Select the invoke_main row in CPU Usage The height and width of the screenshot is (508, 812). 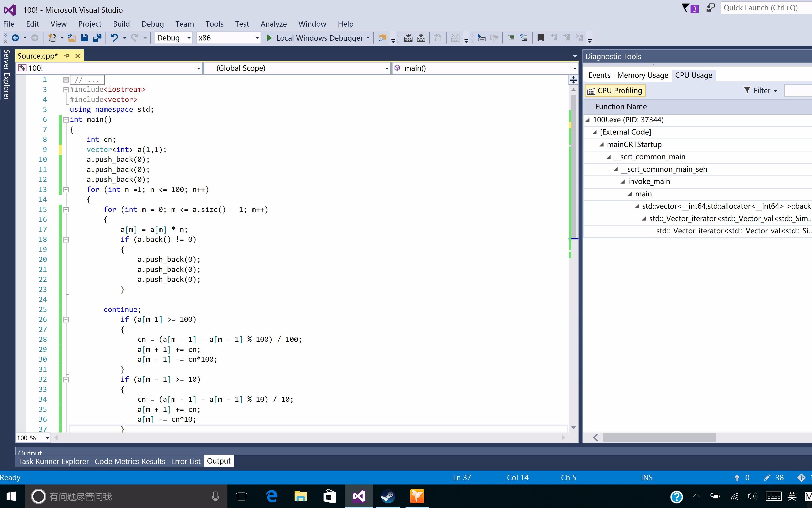pyautogui.click(x=698, y=182)
